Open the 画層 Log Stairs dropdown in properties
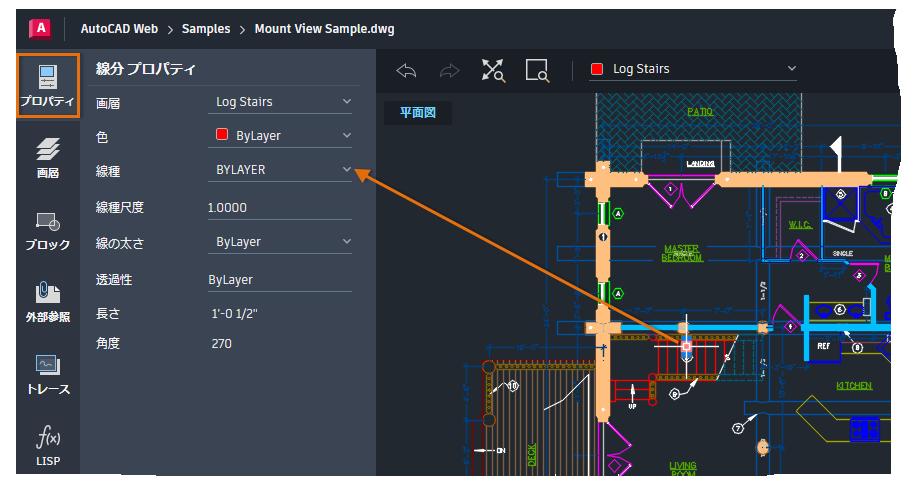The width and height of the screenshot is (905, 483). 280,102
